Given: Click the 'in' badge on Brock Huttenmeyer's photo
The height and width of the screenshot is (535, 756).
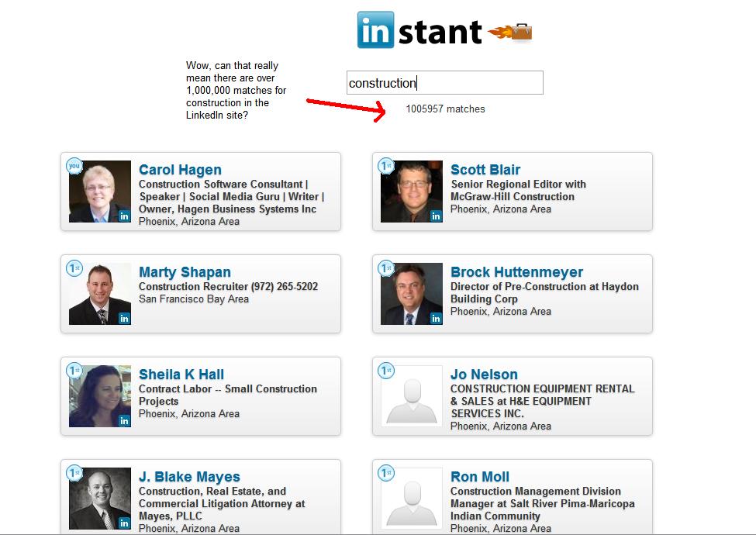Looking at the screenshot, I should pos(437,318).
